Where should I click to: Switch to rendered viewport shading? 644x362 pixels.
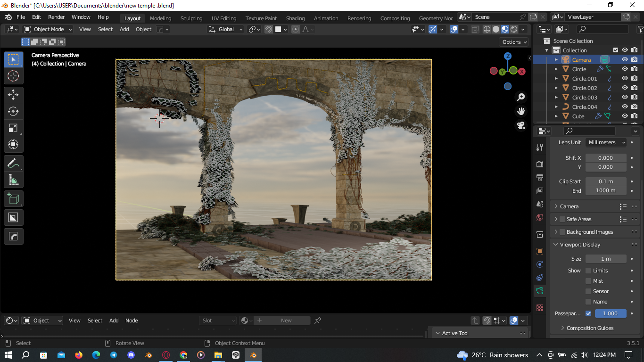pyautogui.click(x=514, y=29)
